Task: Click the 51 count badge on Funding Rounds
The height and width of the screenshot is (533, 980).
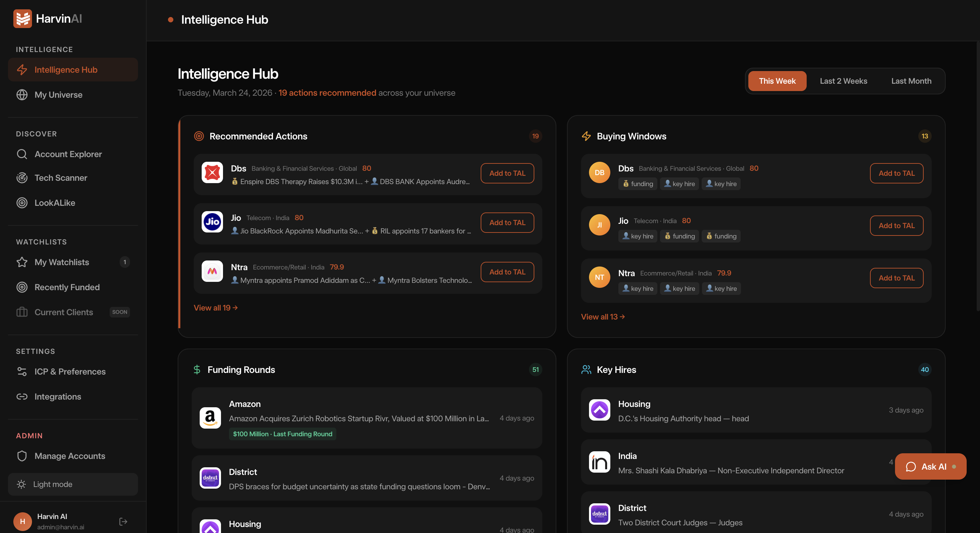Action: tap(536, 370)
